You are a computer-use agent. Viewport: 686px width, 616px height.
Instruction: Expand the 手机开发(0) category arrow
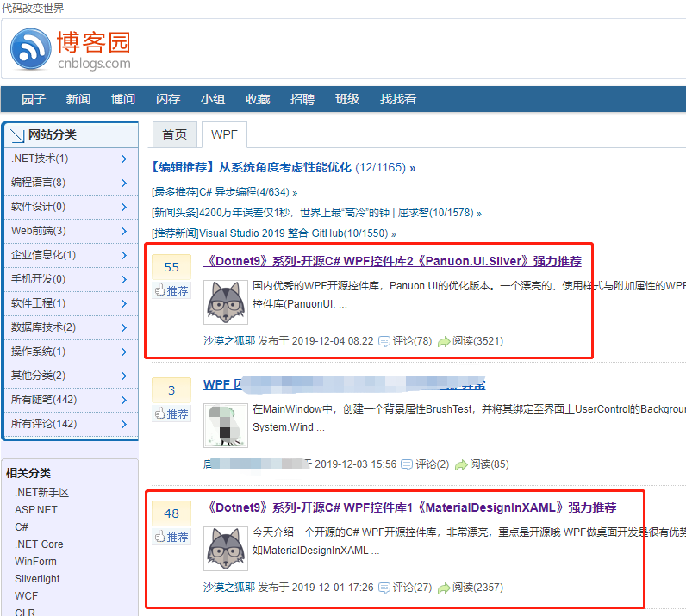tap(124, 279)
